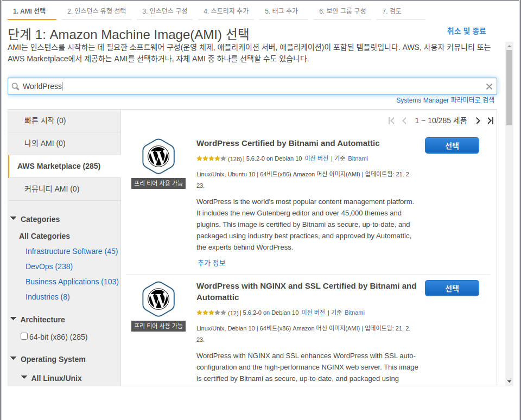The width and height of the screenshot is (521, 420).
Task: Collapse the Architecture section
Action: tap(13, 319)
